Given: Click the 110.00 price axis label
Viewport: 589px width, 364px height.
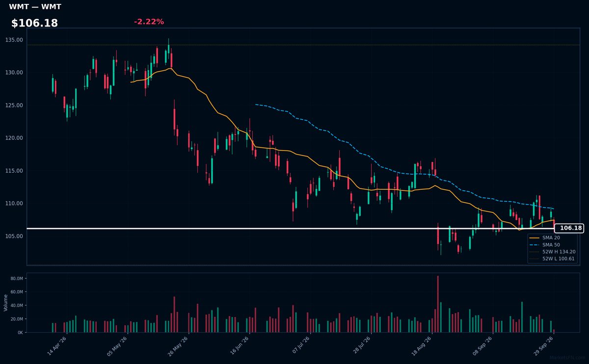Looking at the screenshot, I should pyautogui.click(x=14, y=204).
